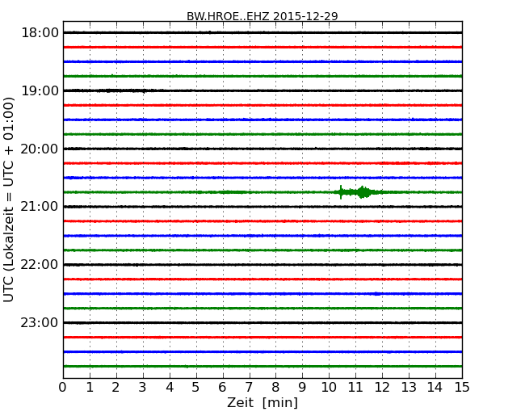Click the seismic event burst on green 20:45 trace
Image resolution: width=525 pixels, height=420 pixels.
(x=359, y=192)
